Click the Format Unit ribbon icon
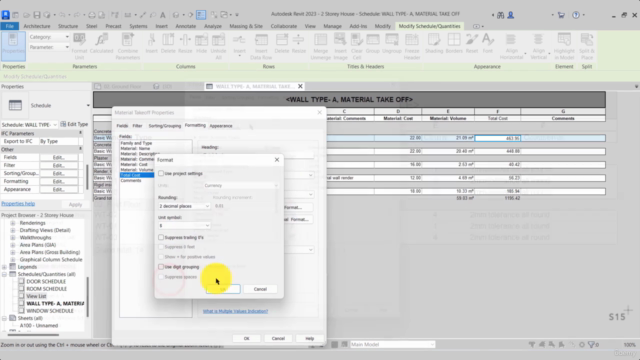640x360 pixels. tap(79, 46)
